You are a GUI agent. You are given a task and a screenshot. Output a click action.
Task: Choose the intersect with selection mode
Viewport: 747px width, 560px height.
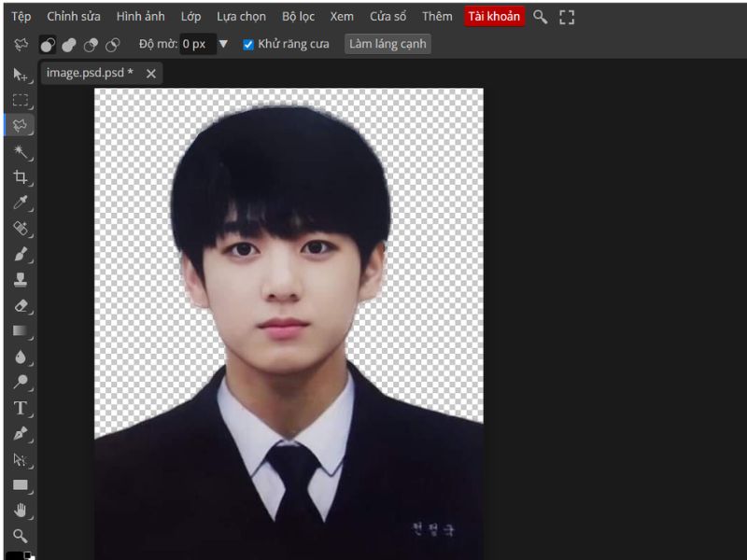point(112,45)
